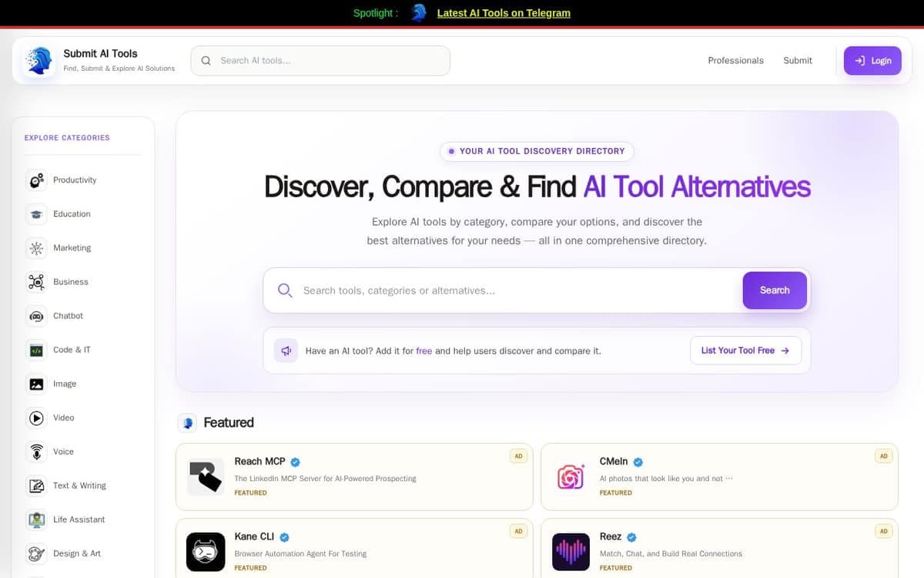The height and width of the screenshot is (578, 924).
Task: Select the Design & Art icon
Action: (x=36, y=553)
